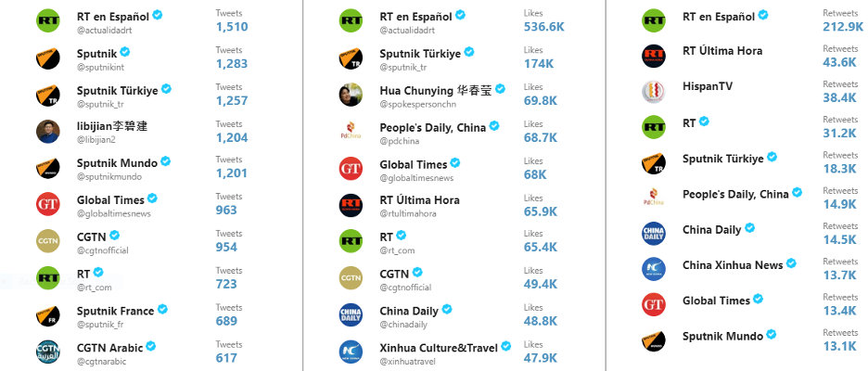The image size is (868, 371).
Task: Open libijian李碧建 profile picture
Action: [48, 131]
